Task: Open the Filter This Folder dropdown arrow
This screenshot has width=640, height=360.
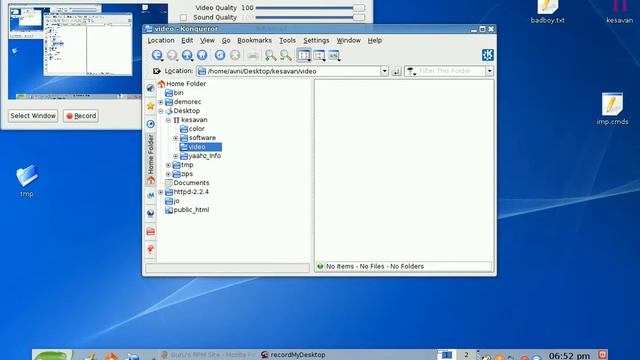Action: [489, 71]
